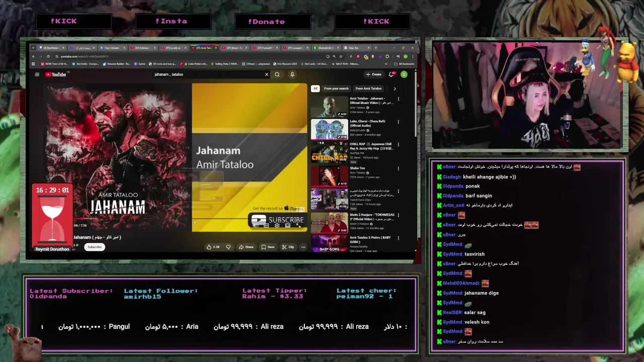Screen dimensions: 644x362
Task: Like the video with thumbs up
Action: coord(214,247)
